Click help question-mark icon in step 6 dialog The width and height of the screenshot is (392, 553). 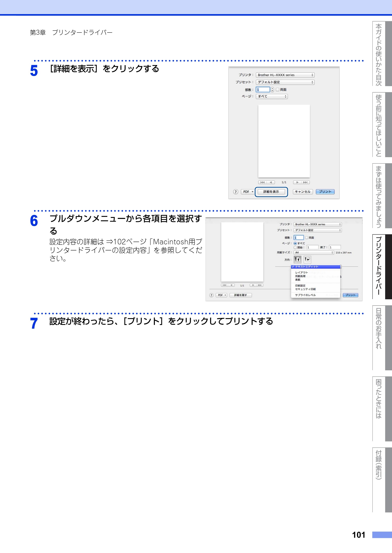(x=211, y=295)
